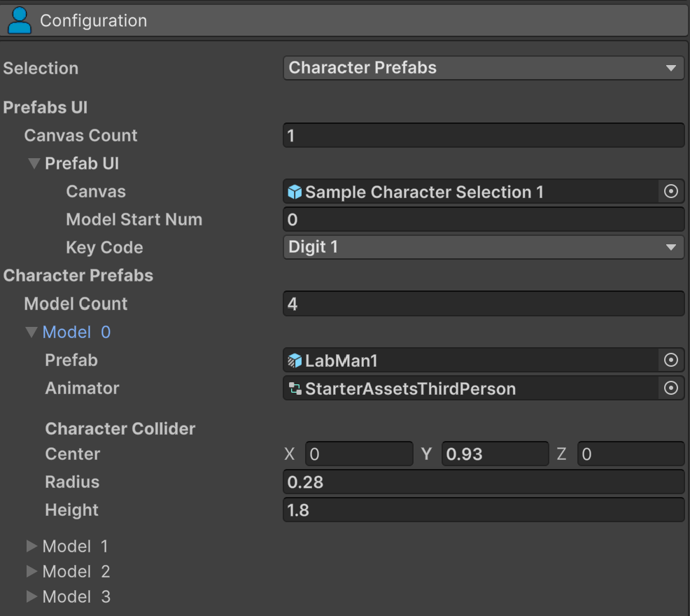Expand the Model 3 foldout

(x=31, y=596)
